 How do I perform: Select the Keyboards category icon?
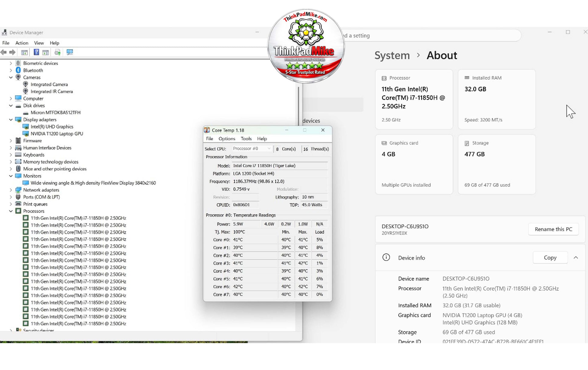pyautogui.click(x=18, y=155)
